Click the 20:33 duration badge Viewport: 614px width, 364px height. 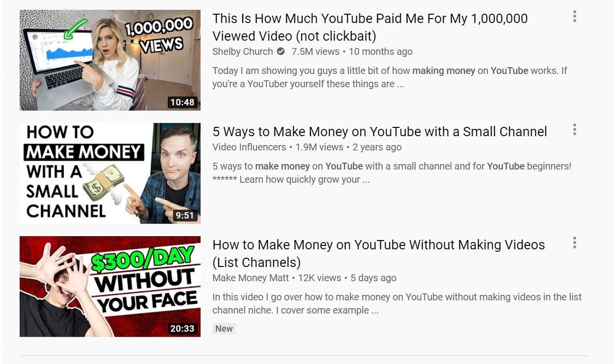pos(182,329)
